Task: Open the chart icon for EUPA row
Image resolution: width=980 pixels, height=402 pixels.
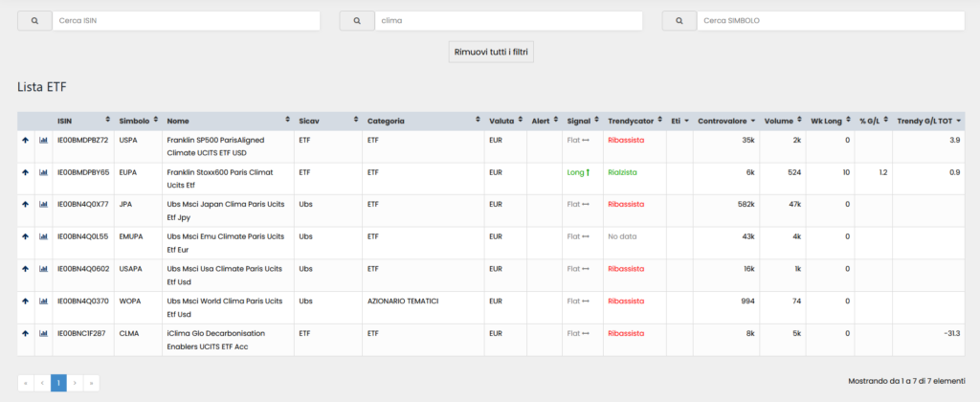Action: 43,172
